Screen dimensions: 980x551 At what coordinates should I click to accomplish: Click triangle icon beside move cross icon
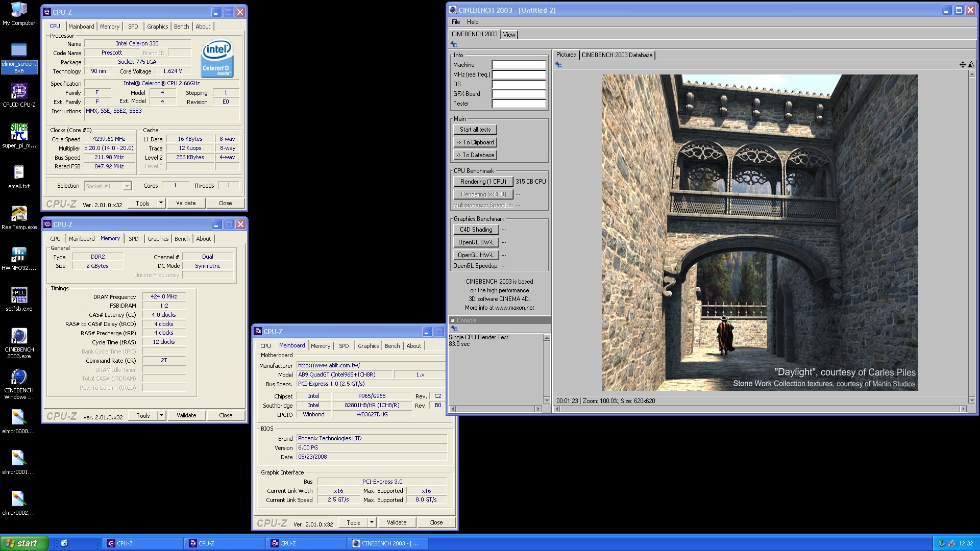point(971,65)
